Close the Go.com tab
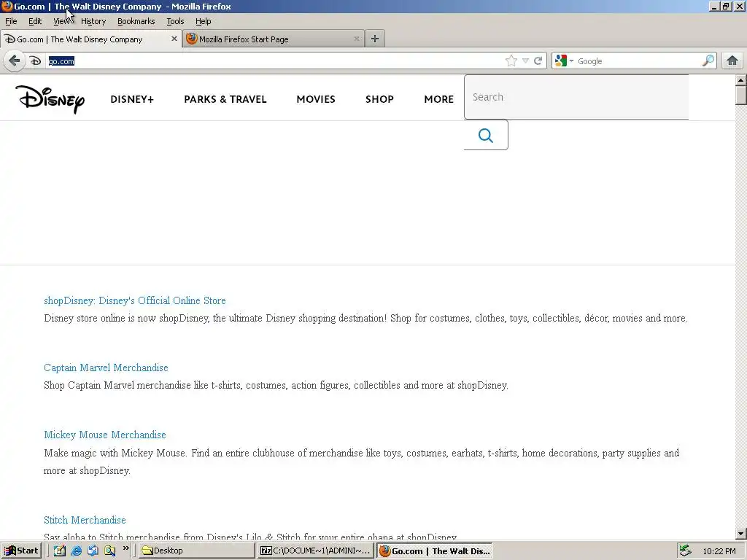Viewport: 747px width, 560px height. [x=174, y=39]
